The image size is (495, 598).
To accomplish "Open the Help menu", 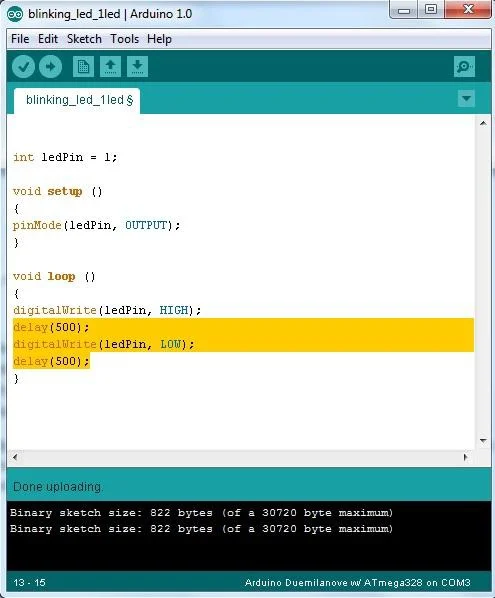I will pyautogui.click(x=159, y=39).
